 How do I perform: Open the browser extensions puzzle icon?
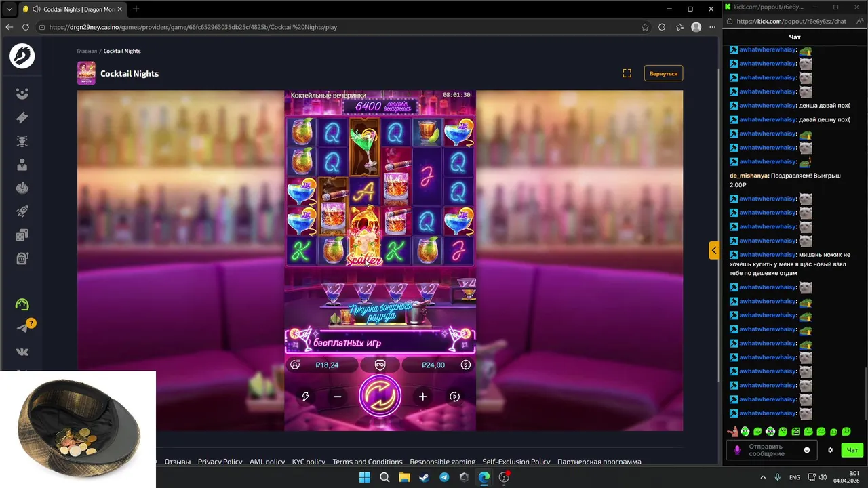pyautogui.click(x=662, y=27)
